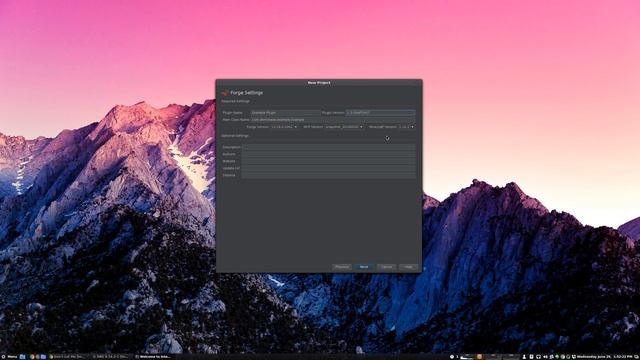
Task: Click the Website input field
Action: 329,161
